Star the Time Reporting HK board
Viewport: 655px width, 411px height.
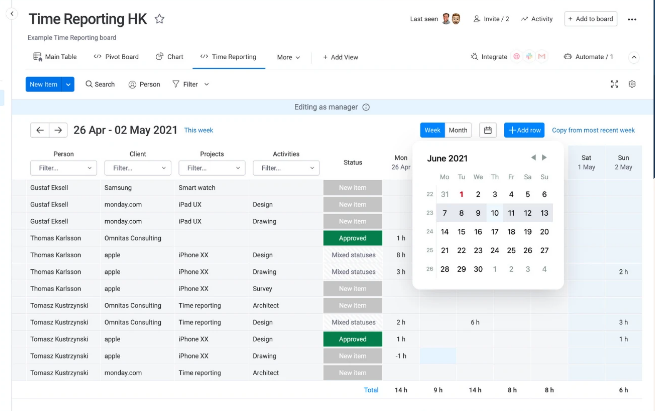click(x=159, y=19)
